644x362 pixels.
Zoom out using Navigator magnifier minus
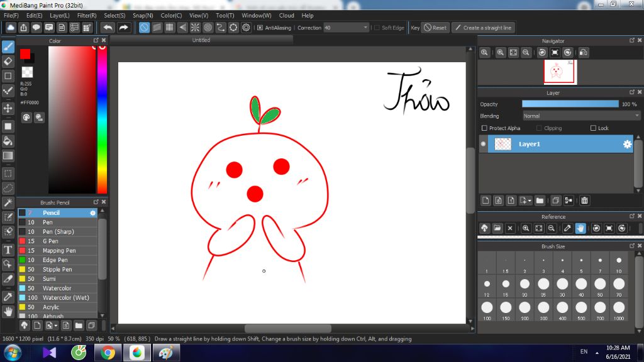point(526,53)
